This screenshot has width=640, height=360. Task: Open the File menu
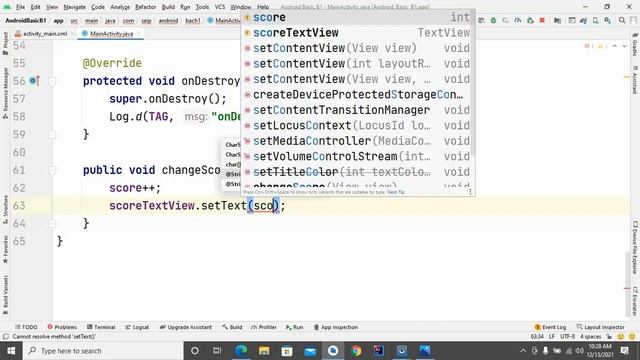[20, 7]
